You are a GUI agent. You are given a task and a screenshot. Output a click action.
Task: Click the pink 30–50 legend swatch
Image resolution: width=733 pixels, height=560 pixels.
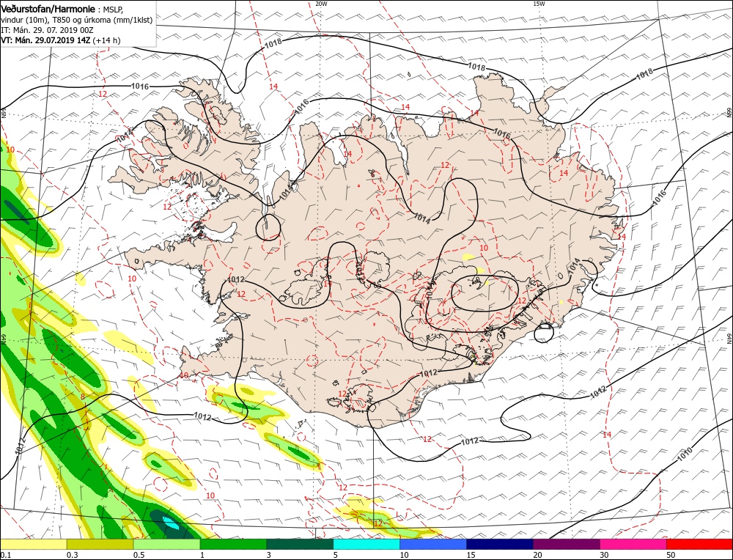633,544
